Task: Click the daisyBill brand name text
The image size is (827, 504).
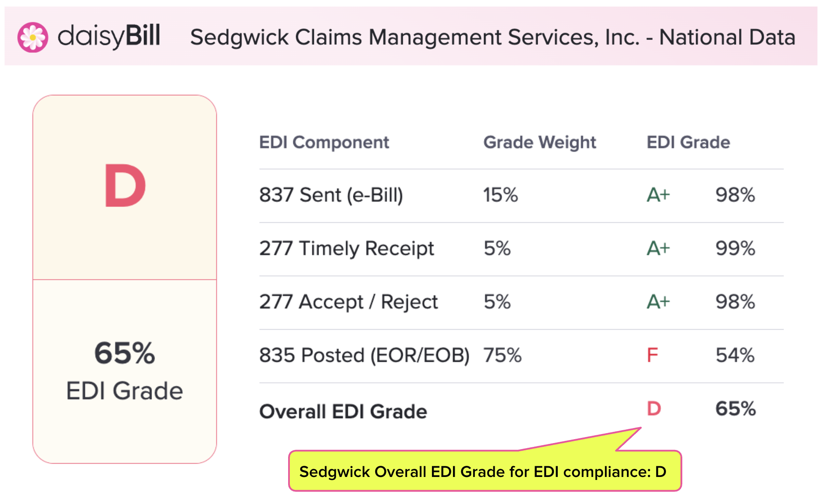Action: click(109, 36)
